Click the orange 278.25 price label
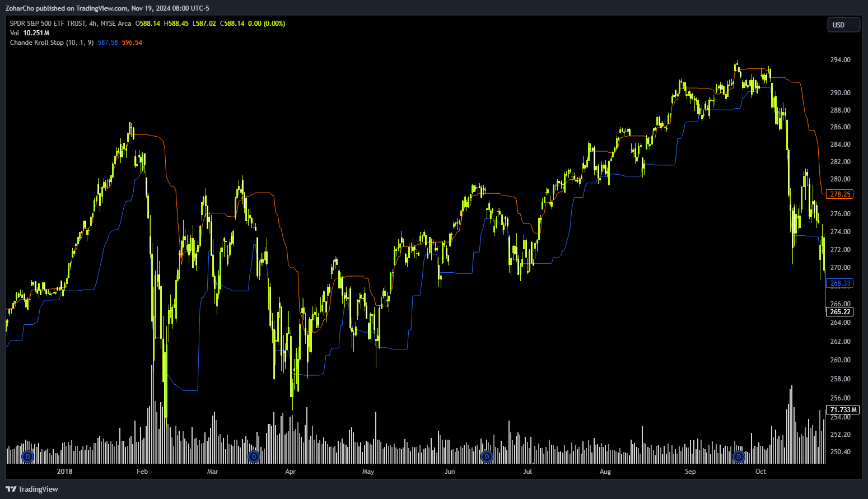Viewport: 868px width, 499px height. coord(840,194)
